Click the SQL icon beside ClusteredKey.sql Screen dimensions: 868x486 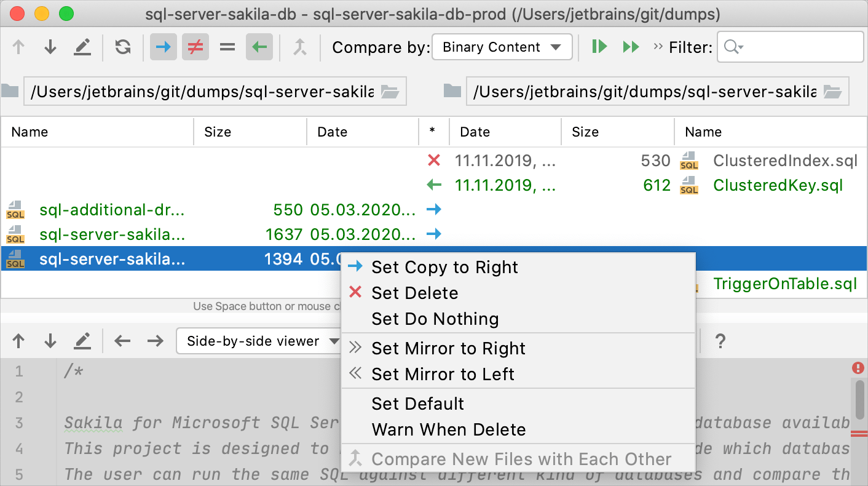pos(689,185)
